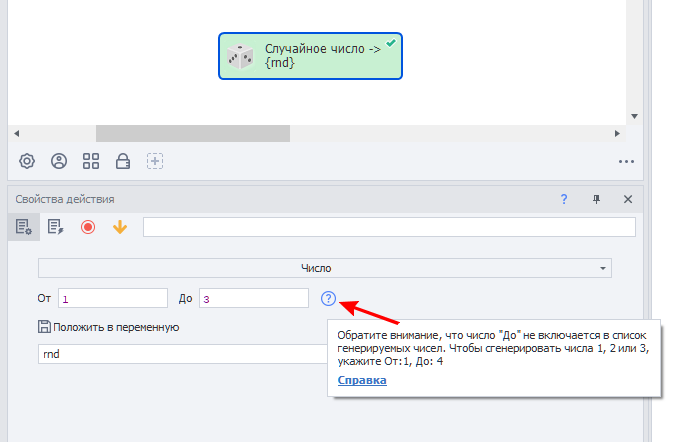
Task: Open help for the action properties panel
Action: click(564, 199)
